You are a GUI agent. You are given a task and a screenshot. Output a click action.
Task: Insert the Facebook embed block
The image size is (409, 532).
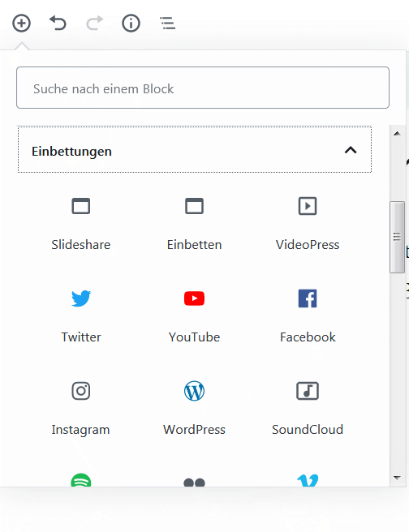[308, 298]
